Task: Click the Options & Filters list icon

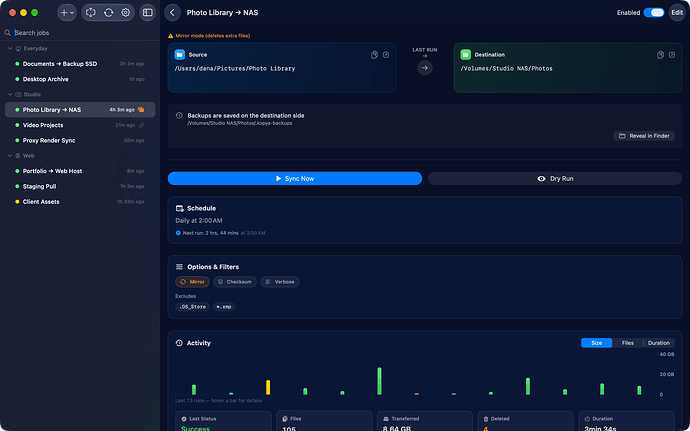Action: 179,267
